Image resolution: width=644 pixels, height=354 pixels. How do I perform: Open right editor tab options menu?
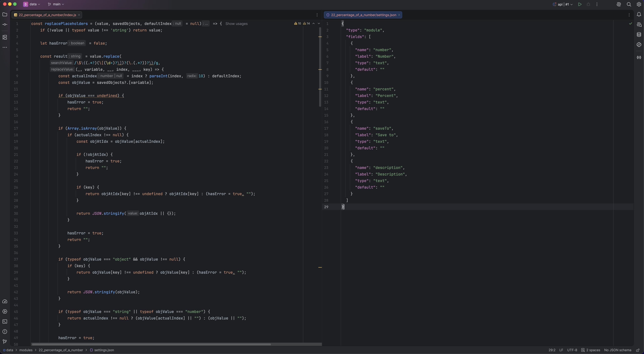click(x=629, y=15)
